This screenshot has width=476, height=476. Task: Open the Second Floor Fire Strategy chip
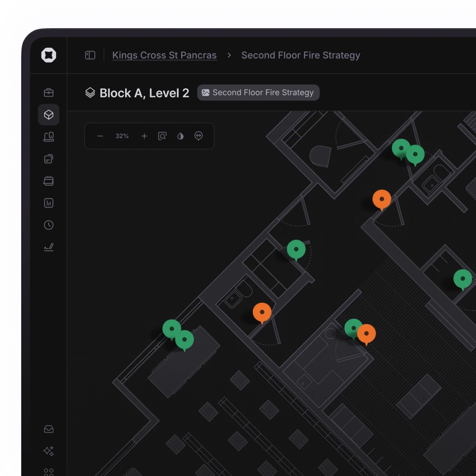click(258, 92)
